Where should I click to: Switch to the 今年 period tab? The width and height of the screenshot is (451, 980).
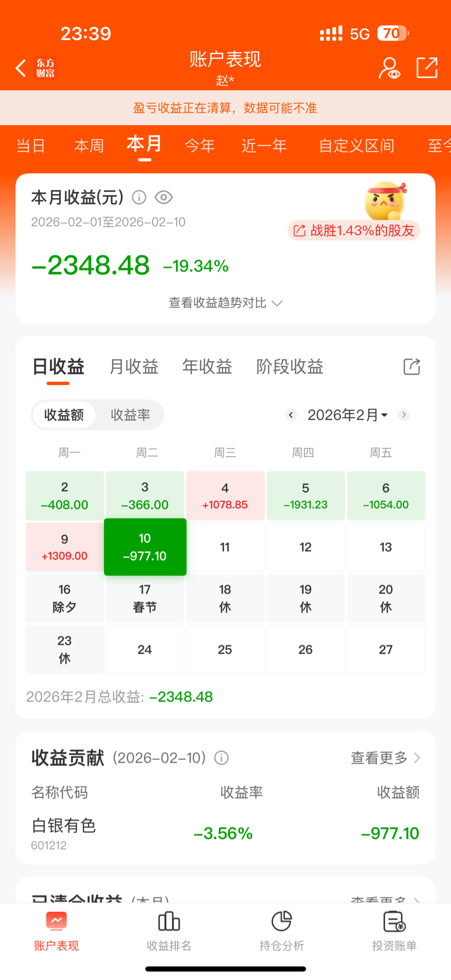(200, 146)
